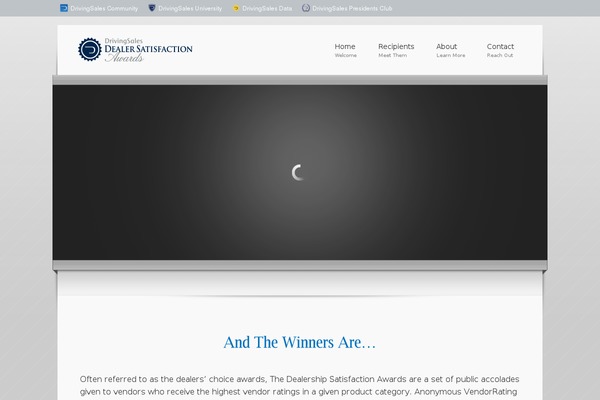Open the About menu item
The width and height of the screenshot is (600, 400).
coord(450,50)
